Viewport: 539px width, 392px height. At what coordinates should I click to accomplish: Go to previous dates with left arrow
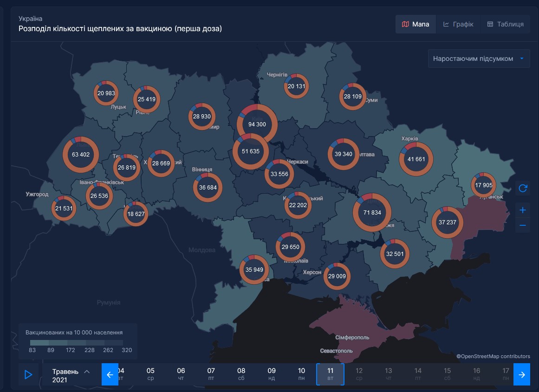click(110, 375)
